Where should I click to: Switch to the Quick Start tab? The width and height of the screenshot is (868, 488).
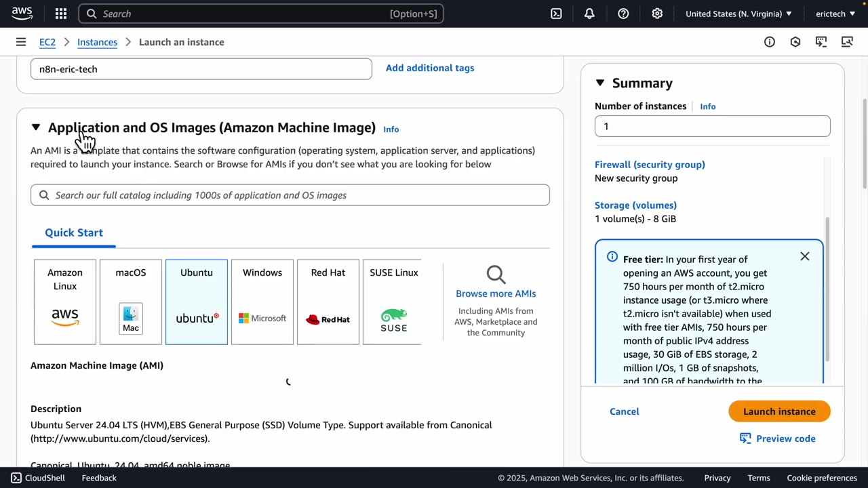tap(74, 232)
